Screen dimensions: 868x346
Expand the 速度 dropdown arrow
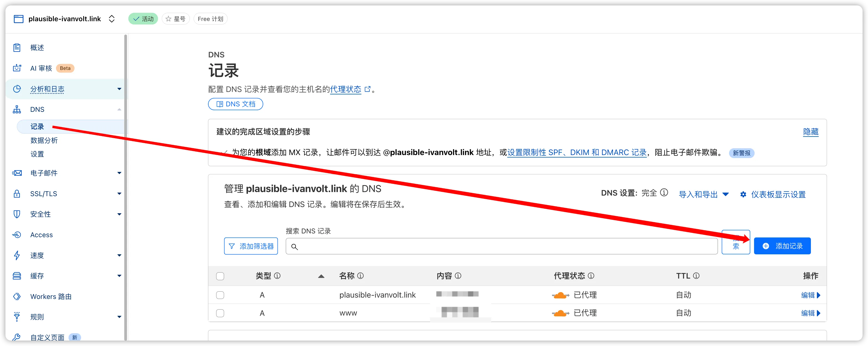click(119, 255)
